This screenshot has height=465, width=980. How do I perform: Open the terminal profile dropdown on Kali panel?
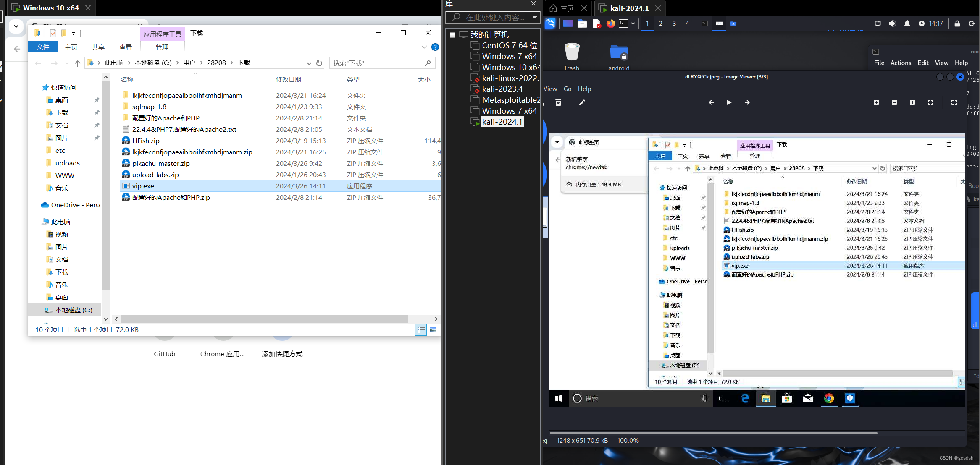click(632, 24)
